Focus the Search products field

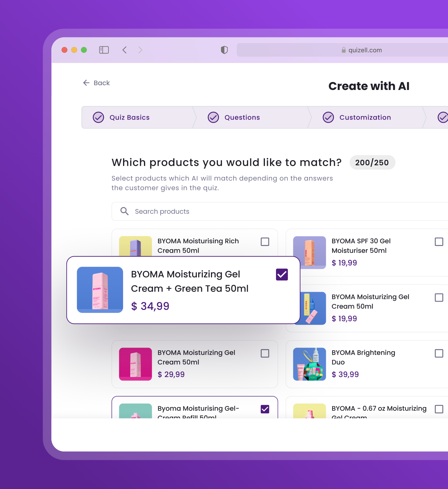click(280, 211)
